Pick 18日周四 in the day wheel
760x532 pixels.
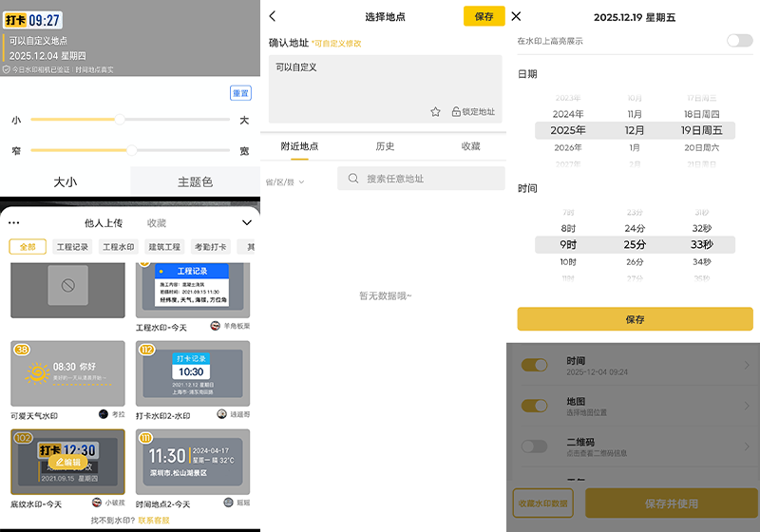tap(701, 114)
